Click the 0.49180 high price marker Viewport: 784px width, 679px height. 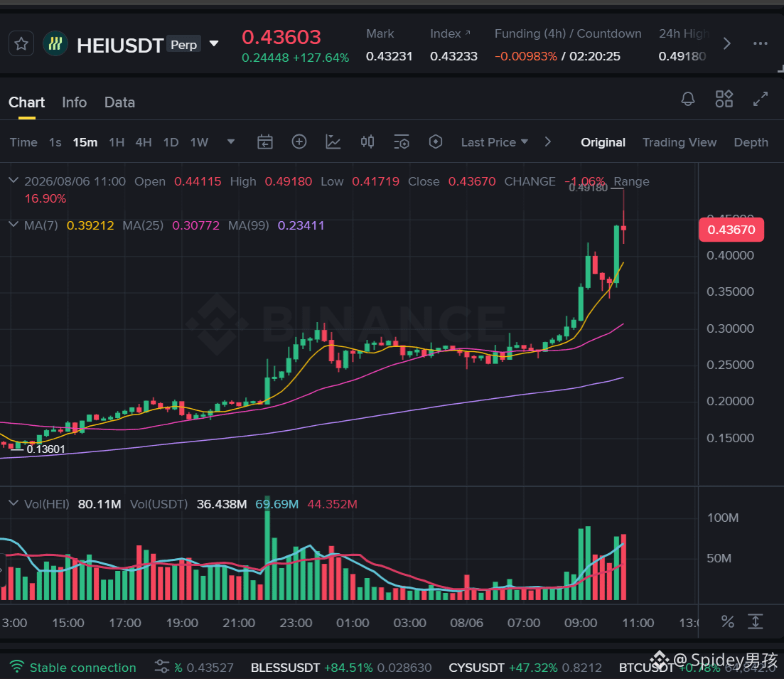(588, 188)
